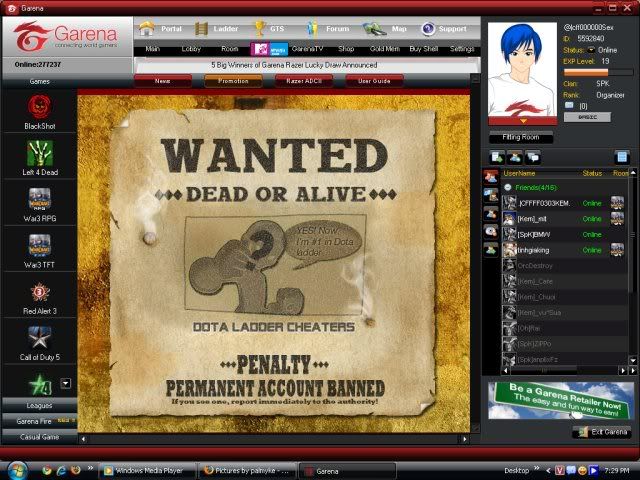
Task: Click friends list scroll down arrow
Action: [x=633, y=360]
